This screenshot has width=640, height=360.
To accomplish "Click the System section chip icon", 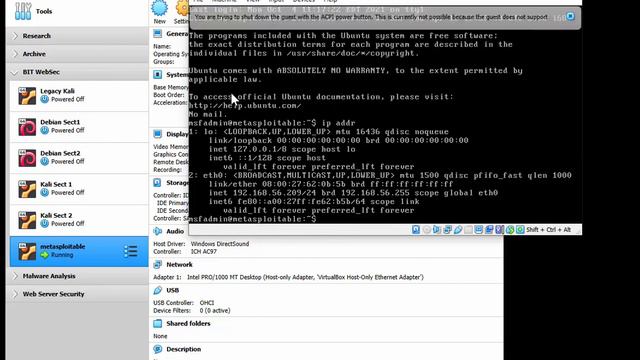I will pos(158,74).
